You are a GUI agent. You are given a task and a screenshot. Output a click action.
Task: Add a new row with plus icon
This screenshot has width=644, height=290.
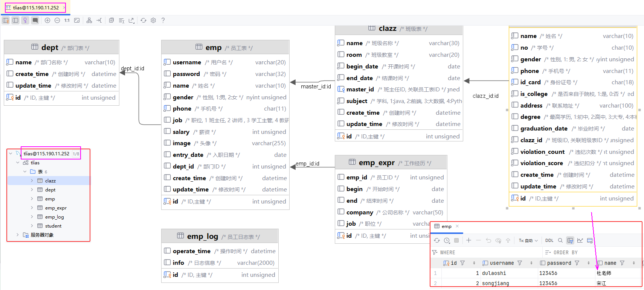pos(469,240)
